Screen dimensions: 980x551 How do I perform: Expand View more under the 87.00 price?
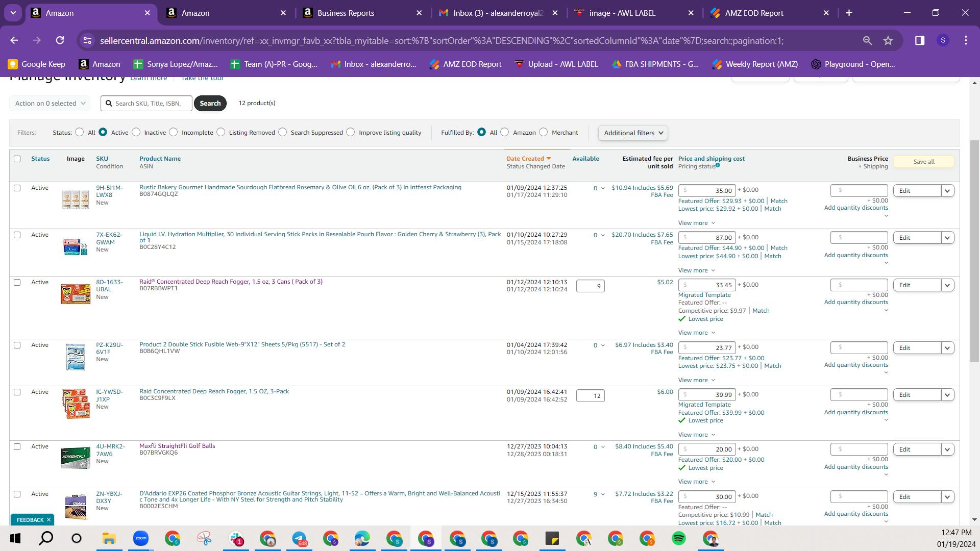pyautogui.click(x=697, y=270)
